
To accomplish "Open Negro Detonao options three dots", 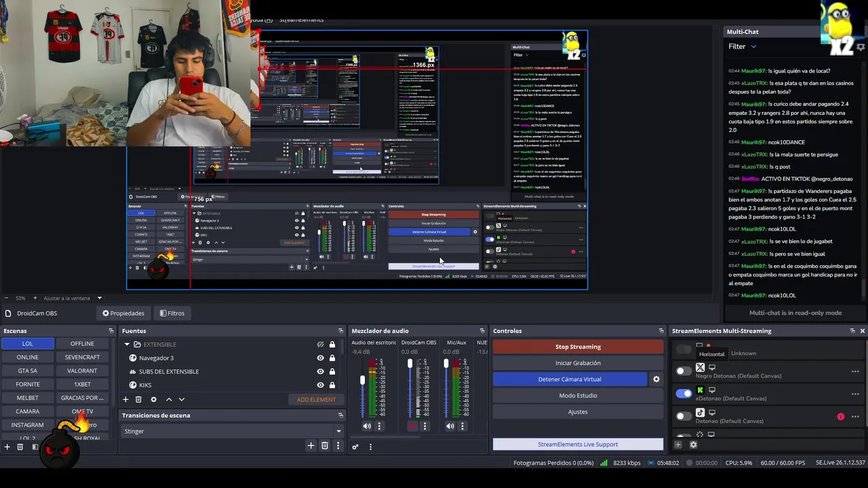I will coord(855,371).
